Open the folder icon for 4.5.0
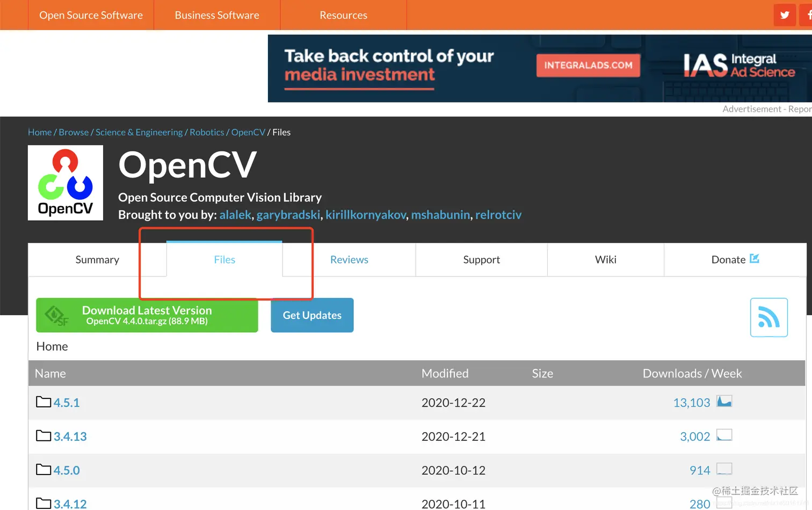This screenshot has width=812, height=510. [x=44, y=469]
